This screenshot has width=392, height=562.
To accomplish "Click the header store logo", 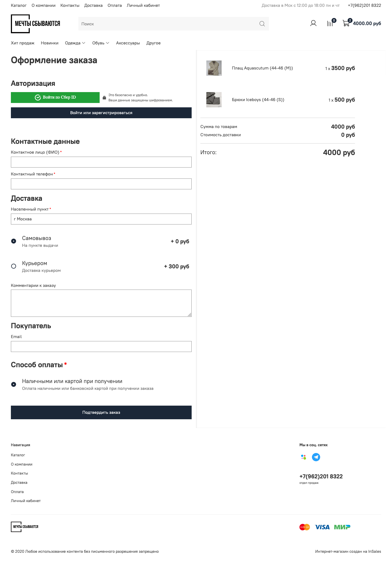I will coord(35,24).
